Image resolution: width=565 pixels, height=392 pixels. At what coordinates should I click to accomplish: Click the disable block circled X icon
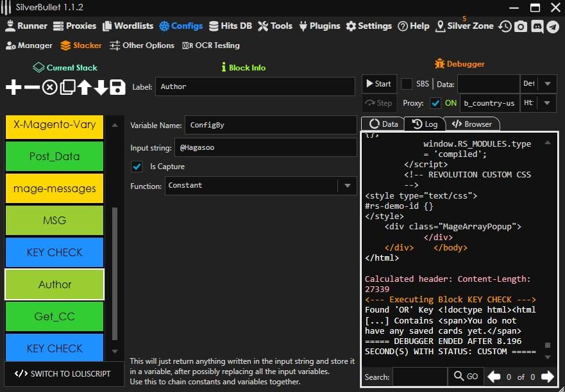[49, 88]
